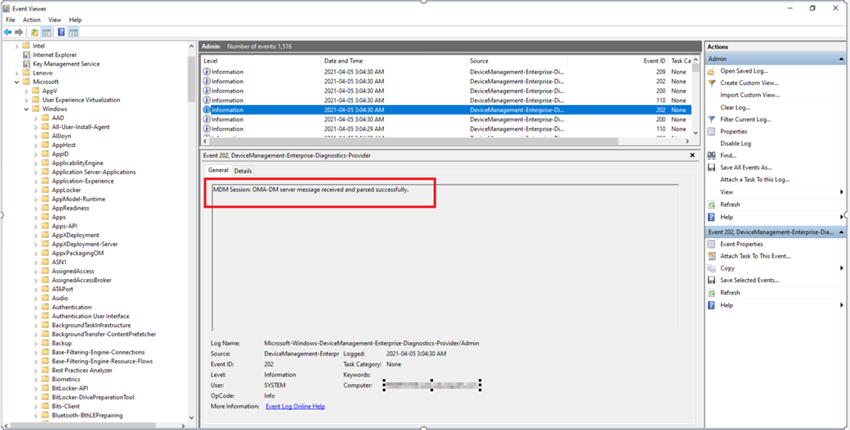The width and height of the screenshot is (850, 430).
Task: Click the BitLocker-API folder icon
Action: tap(45, 388)
